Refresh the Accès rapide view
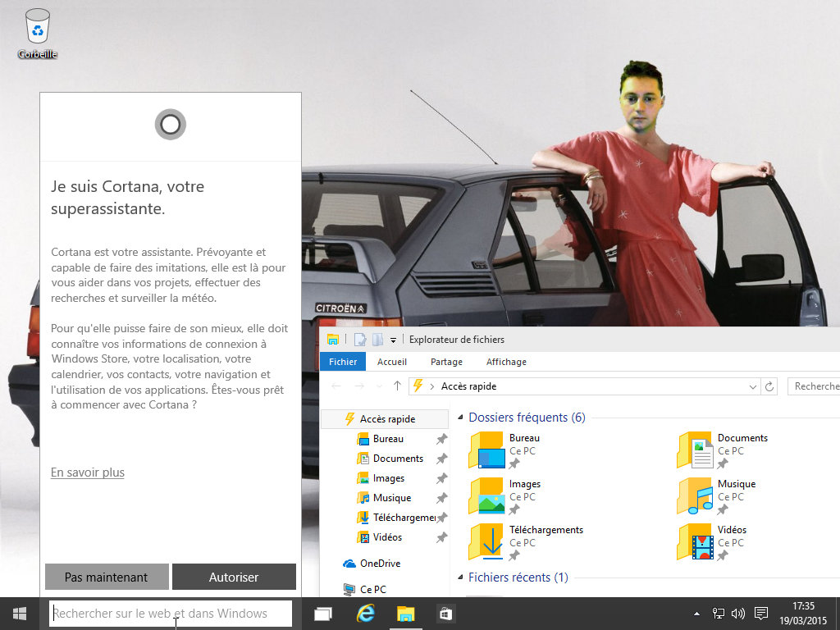Image resolution: width=840 pixels, height=630 pixels. 769,386
